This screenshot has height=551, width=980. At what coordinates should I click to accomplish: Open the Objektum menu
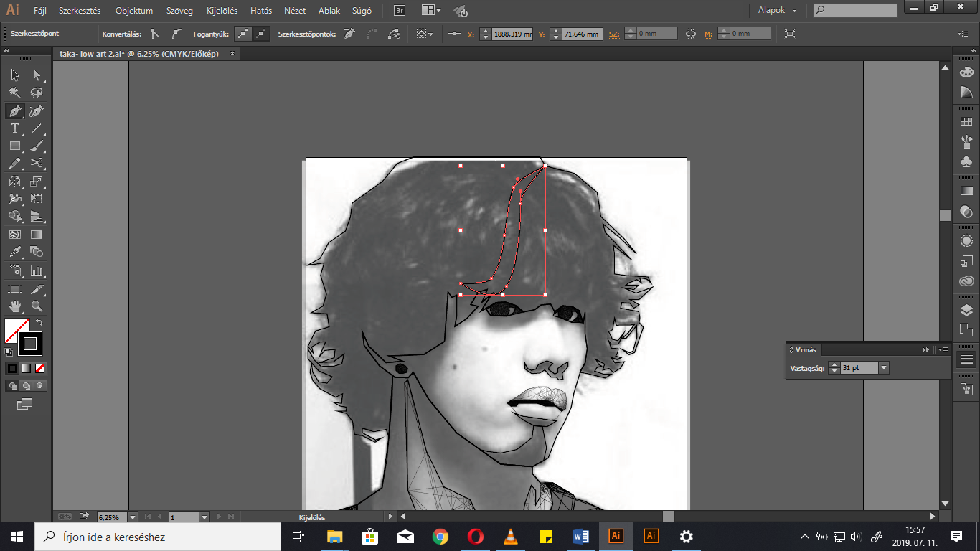tap(134, 11)
